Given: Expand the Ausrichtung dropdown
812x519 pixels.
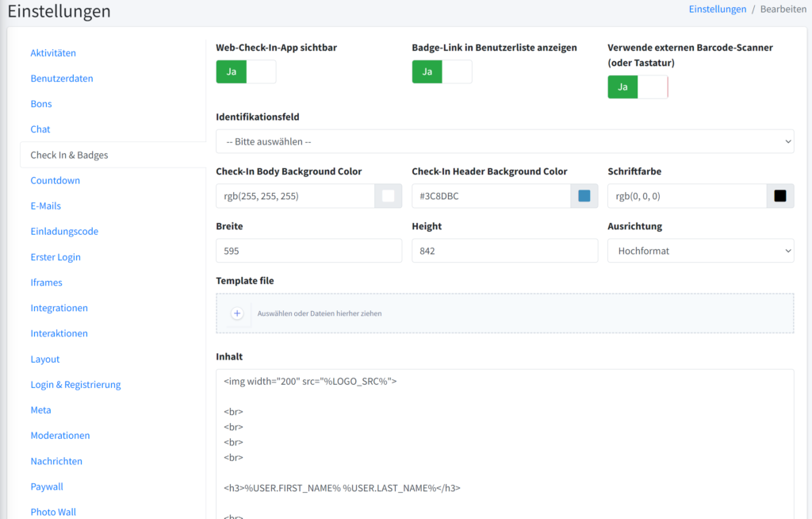Looking at the screenshot, I should click(x=700, y=251).
